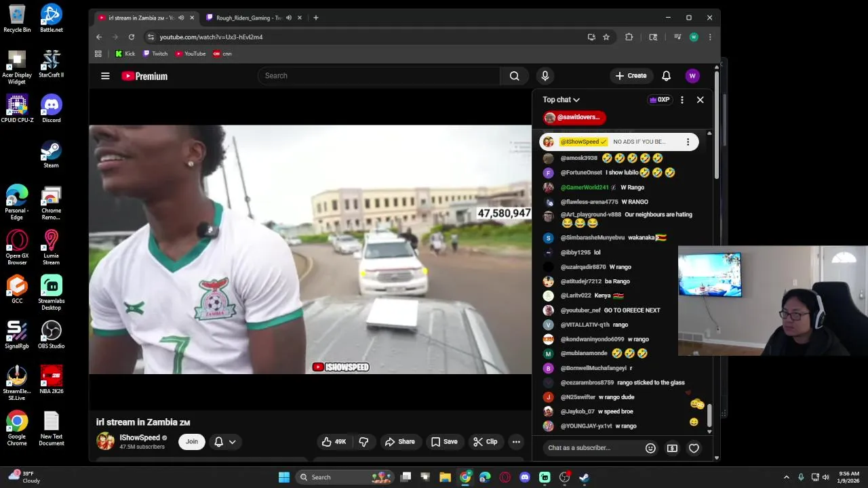The image size is (868, 488).
Task: Open Chrome three-dot menu
Action: pos(710,37)
